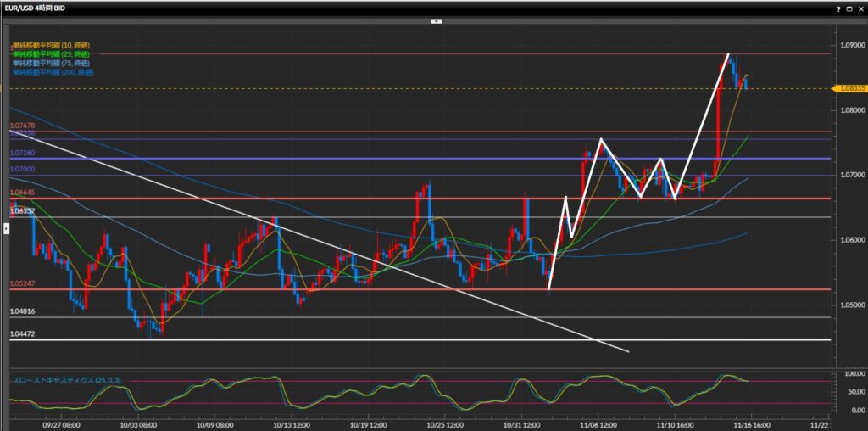Select the 25-period green moving average label

coord(51,54)
